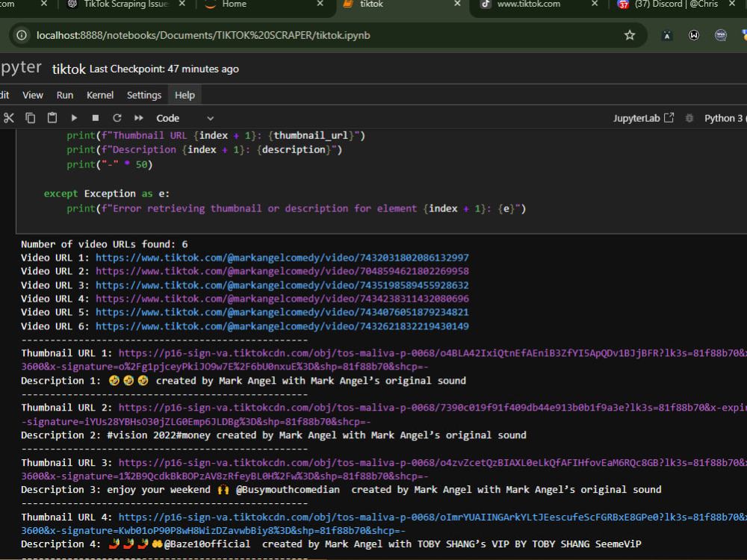Open Video URL 6 link
Screen dimensions: 747x560
point(282,326)
